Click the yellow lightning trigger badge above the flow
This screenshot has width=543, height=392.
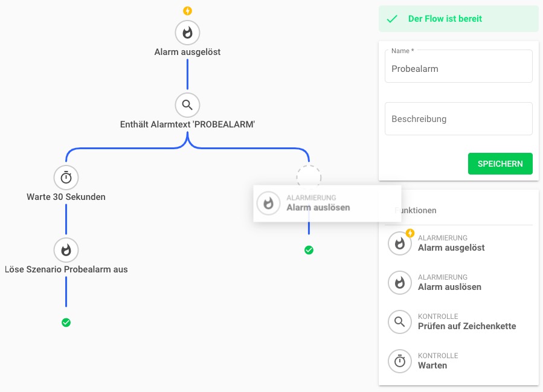tap(187, 11)
